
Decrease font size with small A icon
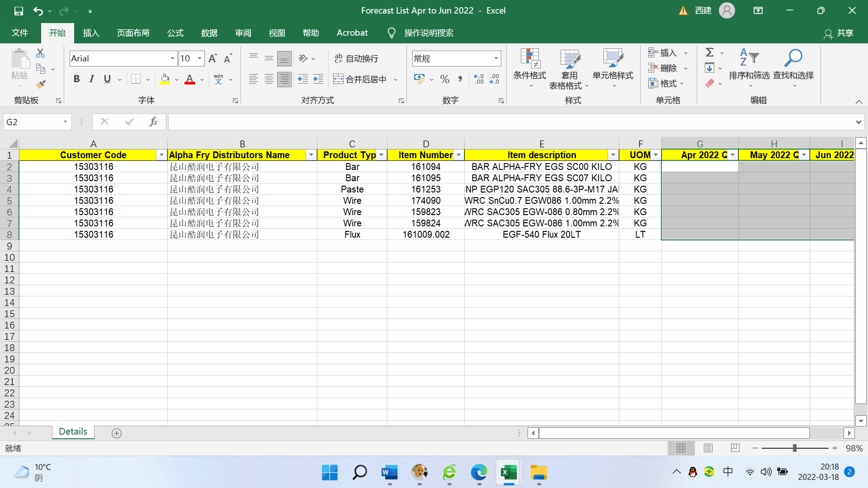(228, 58)
